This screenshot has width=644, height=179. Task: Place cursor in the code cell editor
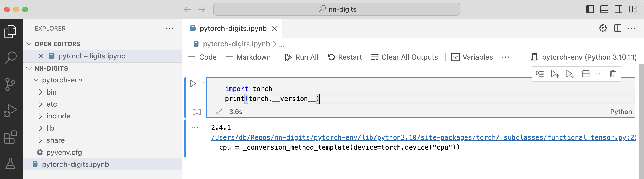421,94
